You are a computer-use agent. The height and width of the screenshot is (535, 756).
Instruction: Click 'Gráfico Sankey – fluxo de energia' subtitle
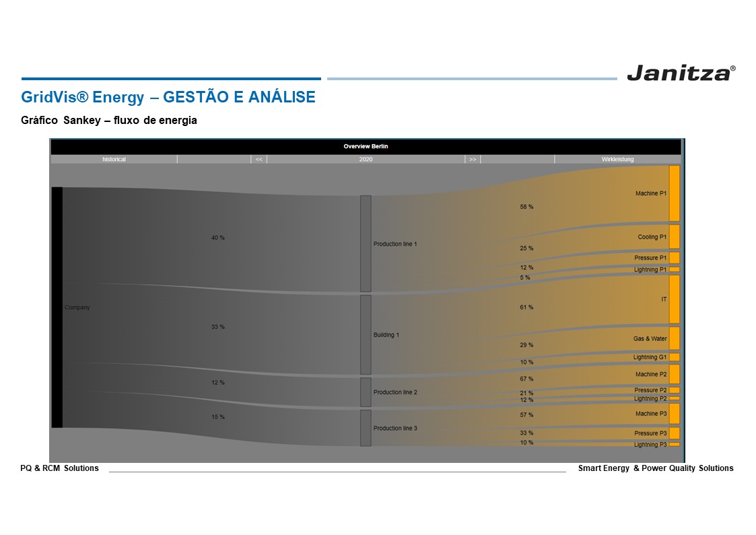point(108,120)
